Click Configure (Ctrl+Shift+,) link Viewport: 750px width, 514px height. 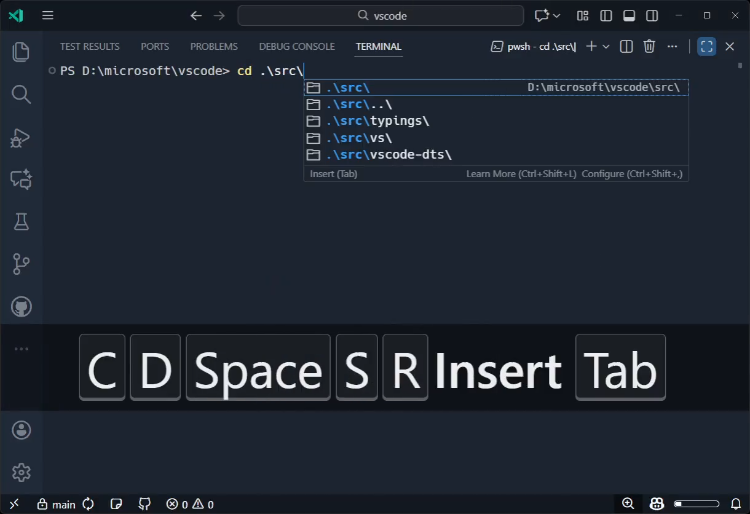(632, 174)
